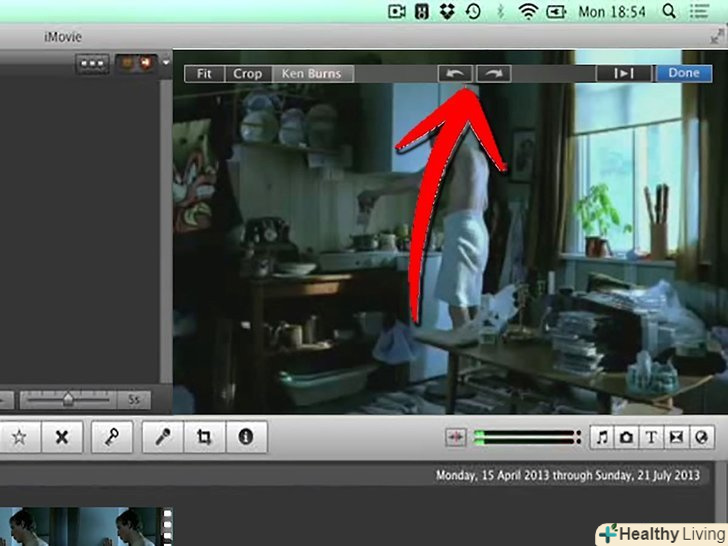
Task: Mark selection as favorite with star
Action: pos(20,437)
